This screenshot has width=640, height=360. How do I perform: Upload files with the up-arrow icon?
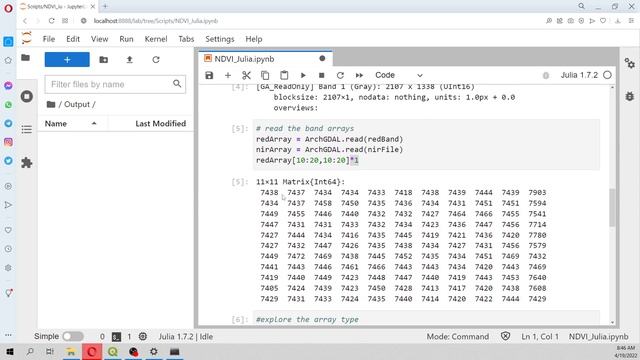coord(129,60)
